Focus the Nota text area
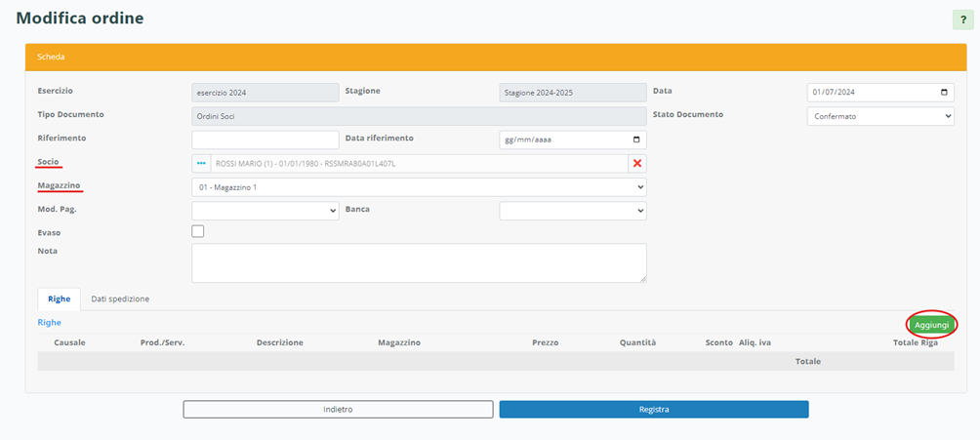The width and height of the screenshot is (980, 440). click(x=419, y=262)
